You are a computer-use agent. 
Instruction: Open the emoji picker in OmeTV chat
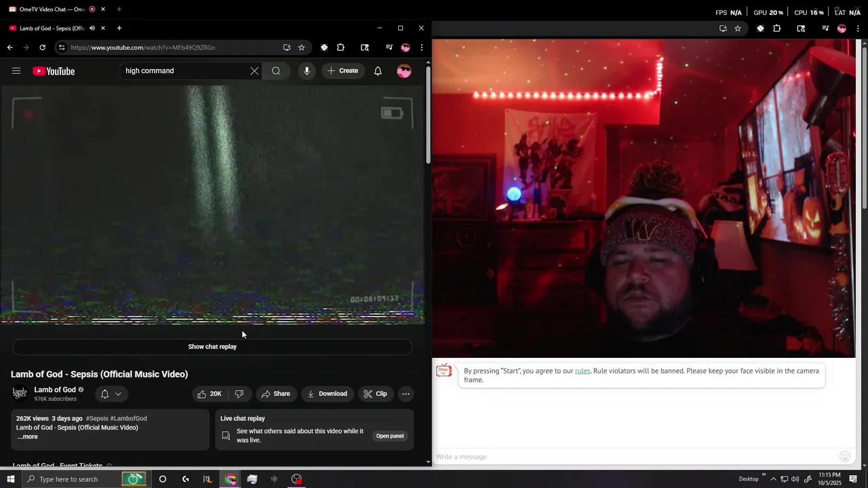point(845,457)
